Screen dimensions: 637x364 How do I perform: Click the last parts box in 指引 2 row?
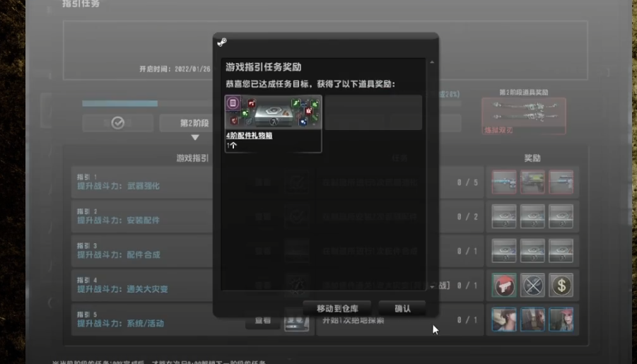click(x=561, y=216)
